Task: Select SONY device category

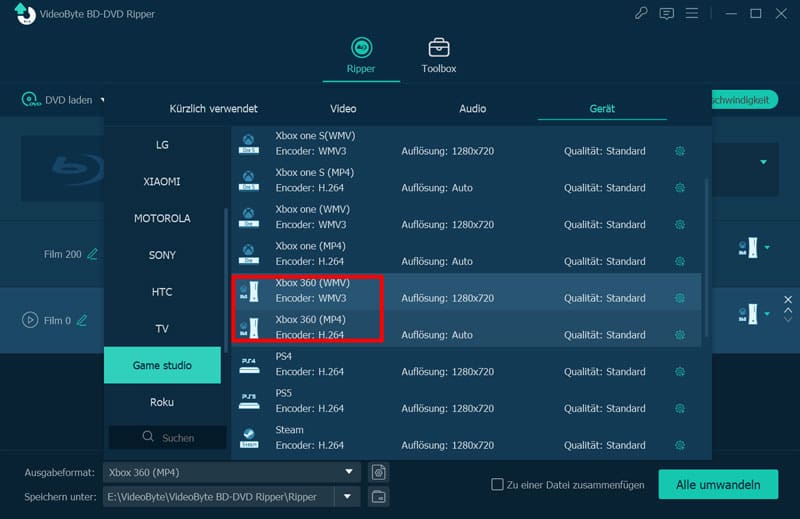Action: (x=162, y=255)
